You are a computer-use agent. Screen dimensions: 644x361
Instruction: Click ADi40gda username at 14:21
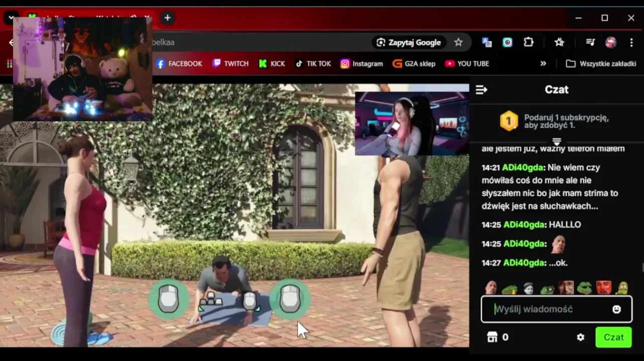click(524, 167)
